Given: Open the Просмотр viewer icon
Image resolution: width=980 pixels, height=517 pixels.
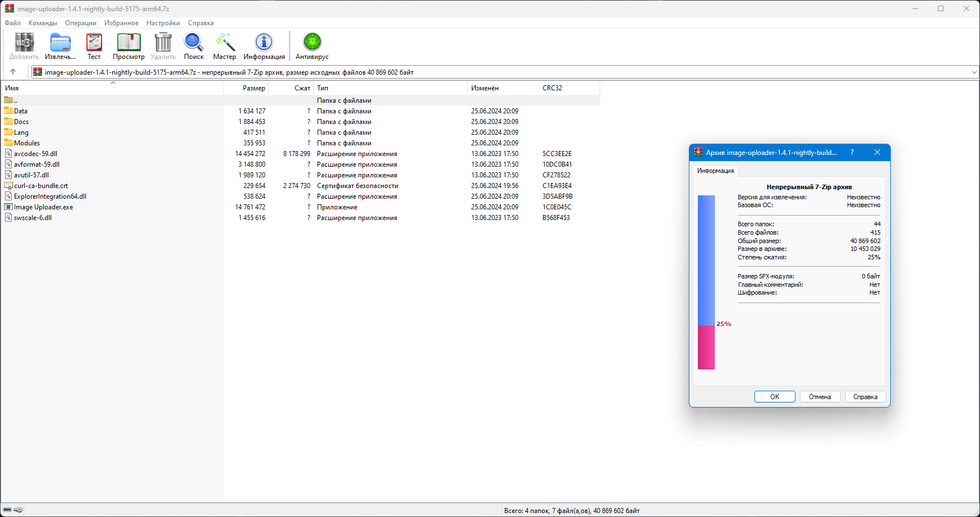Looking at the screenshot, I should pyautogui.click(x=128, y=43).
